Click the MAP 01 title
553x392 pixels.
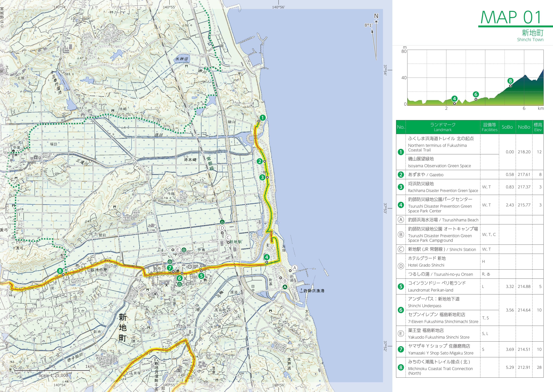coord(511,17)
